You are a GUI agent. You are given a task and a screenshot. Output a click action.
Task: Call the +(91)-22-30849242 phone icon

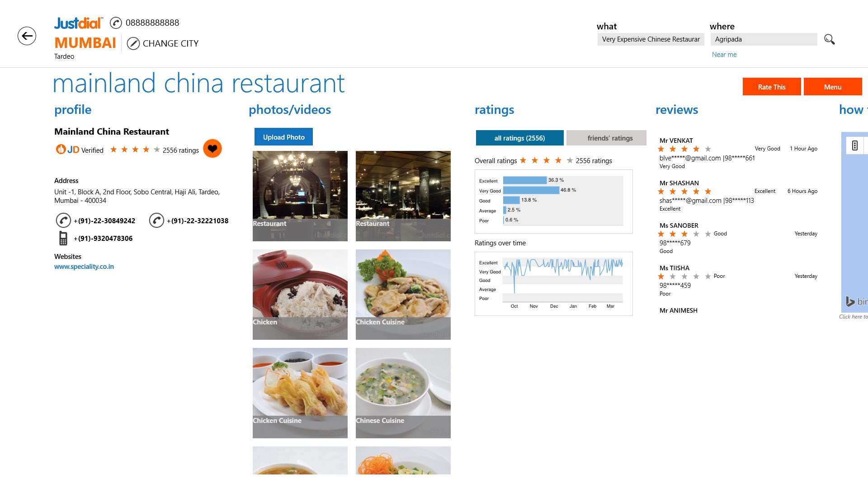click(x=63, y=220)
